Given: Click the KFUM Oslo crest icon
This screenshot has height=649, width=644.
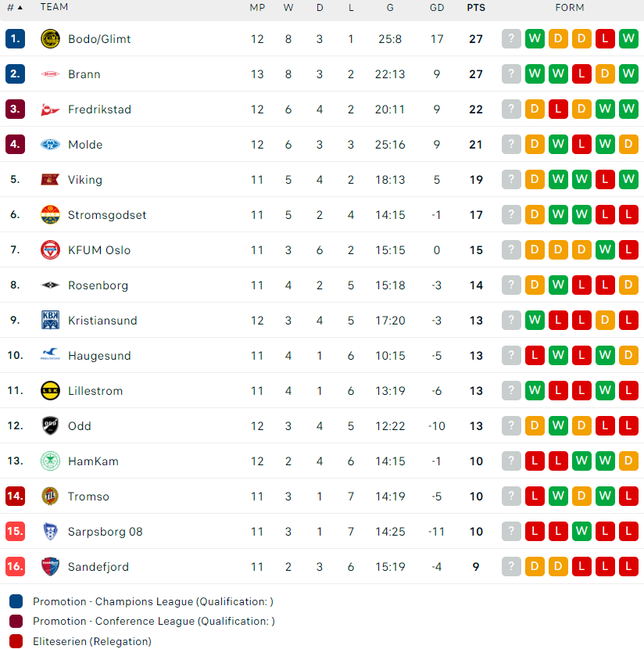Looking at the screenshot, I should click(50, 250).
